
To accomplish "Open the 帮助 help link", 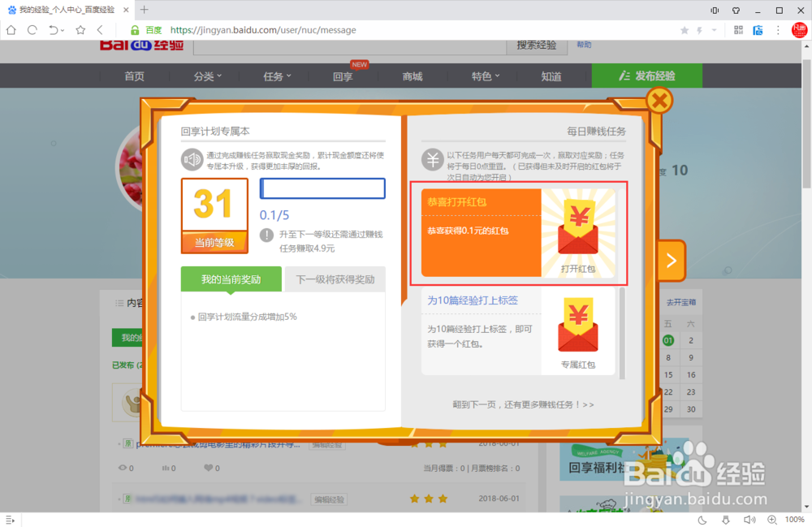I will pyautogui.click(x=584, y=45).
